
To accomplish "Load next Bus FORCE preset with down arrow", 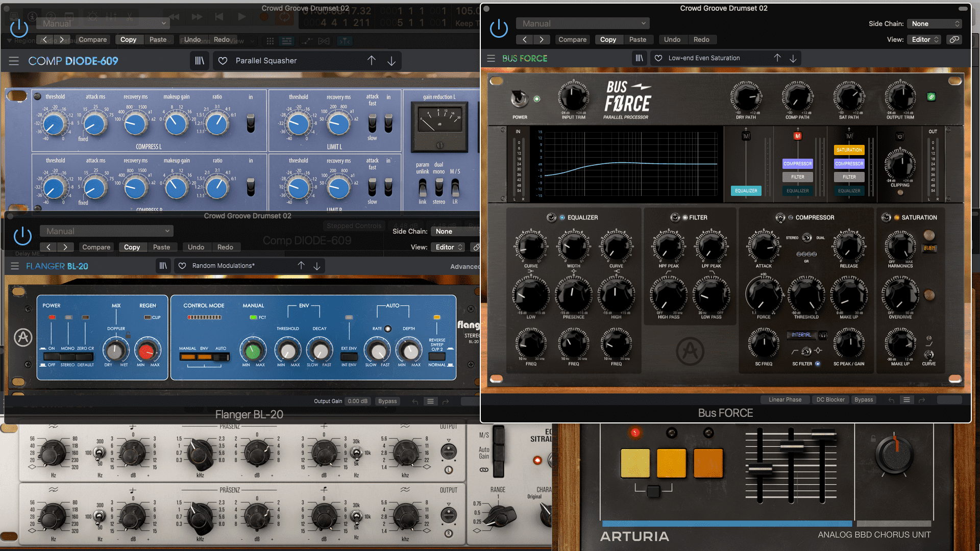I will coord(793,58).
